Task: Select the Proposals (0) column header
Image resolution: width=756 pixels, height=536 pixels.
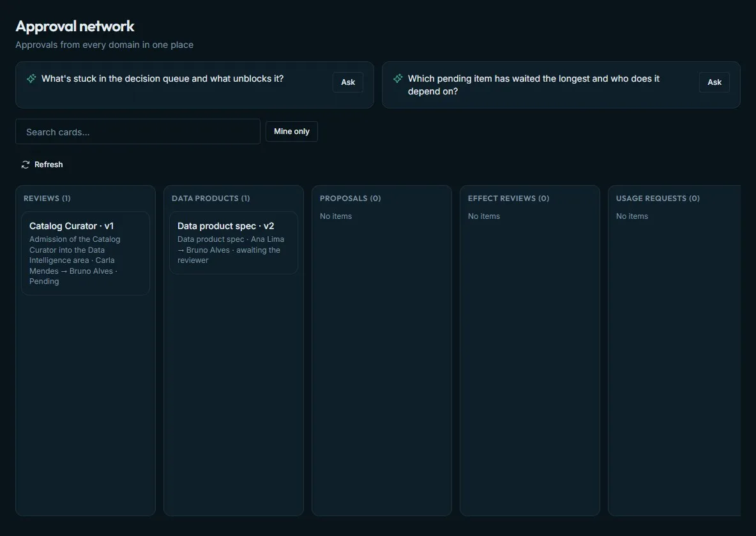Action: (x=351, y=198)
